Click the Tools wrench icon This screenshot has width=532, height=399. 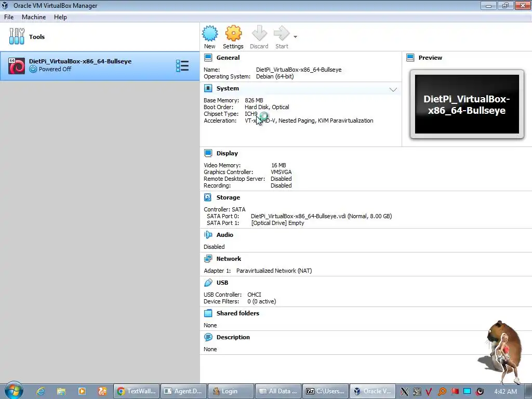[17, 36]
